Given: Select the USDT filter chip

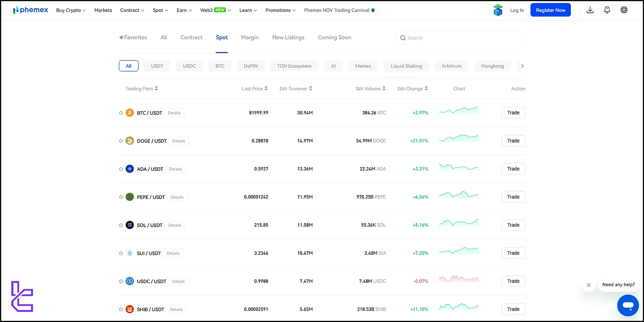Looking at the screenshot, I should [157, 66].
